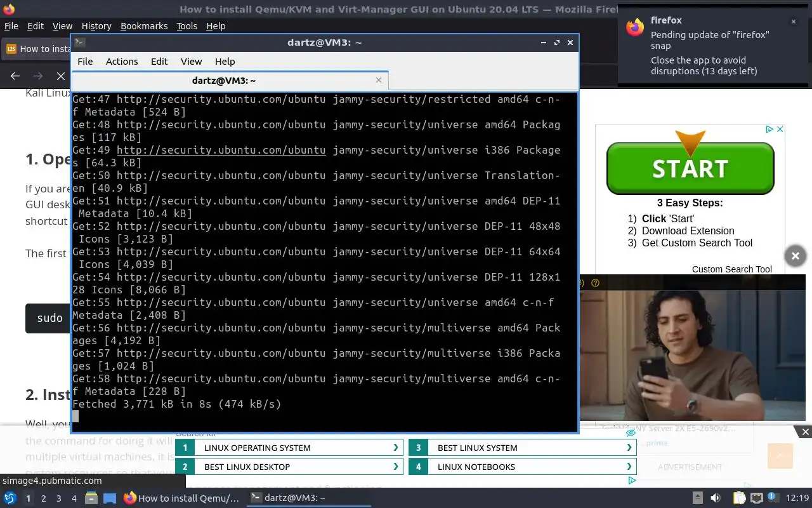Stop page loading in Firefox
This screenshot has height=508, width=812.
(x=61, y=76)
